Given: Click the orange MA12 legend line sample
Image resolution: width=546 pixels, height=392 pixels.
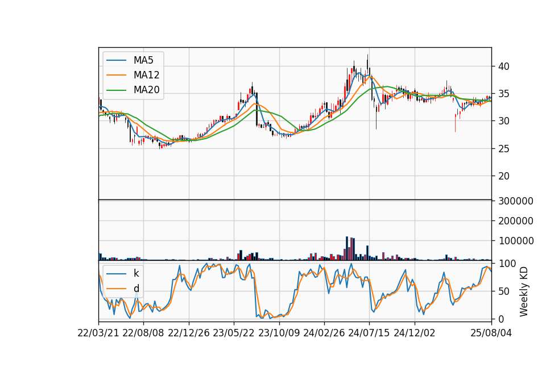Looking at the screenshot, I should pyautogui.click(x=116, y=75).
